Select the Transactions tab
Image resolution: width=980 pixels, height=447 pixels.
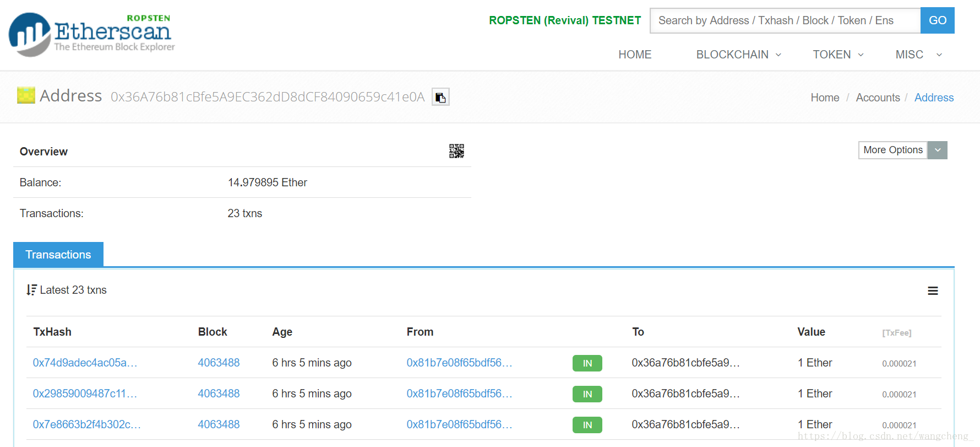pos(58,255)
